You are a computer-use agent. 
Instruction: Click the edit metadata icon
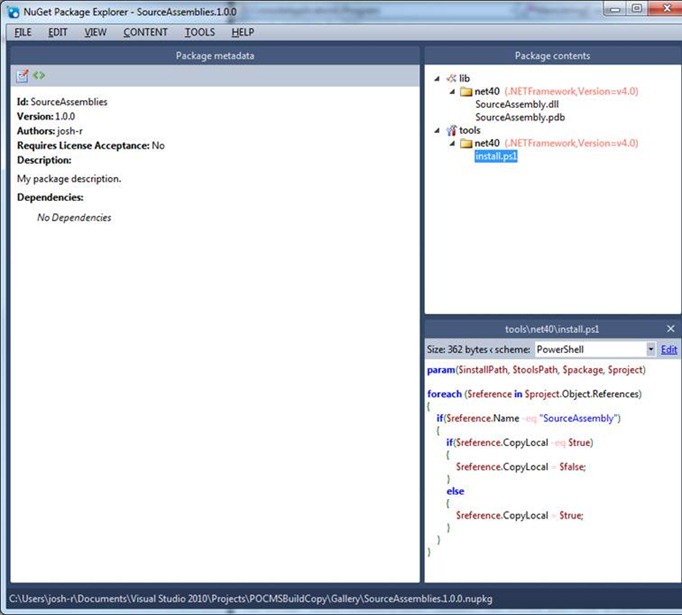coord(22,76)
